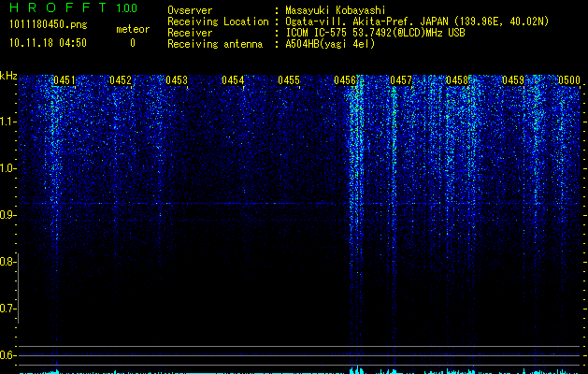Click the cyan signal level graph at bottom
This screenshot has height=374, width=588.
click(300, 370)
